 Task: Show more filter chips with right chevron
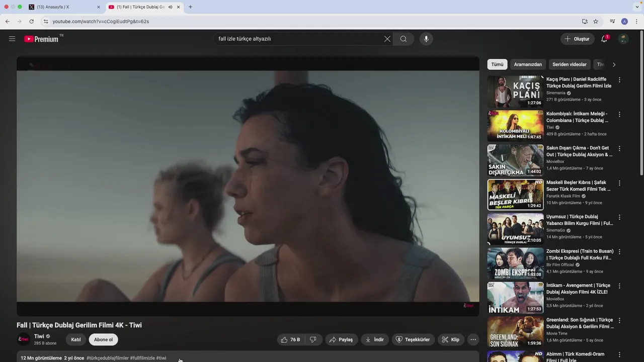tap(614, 64)
